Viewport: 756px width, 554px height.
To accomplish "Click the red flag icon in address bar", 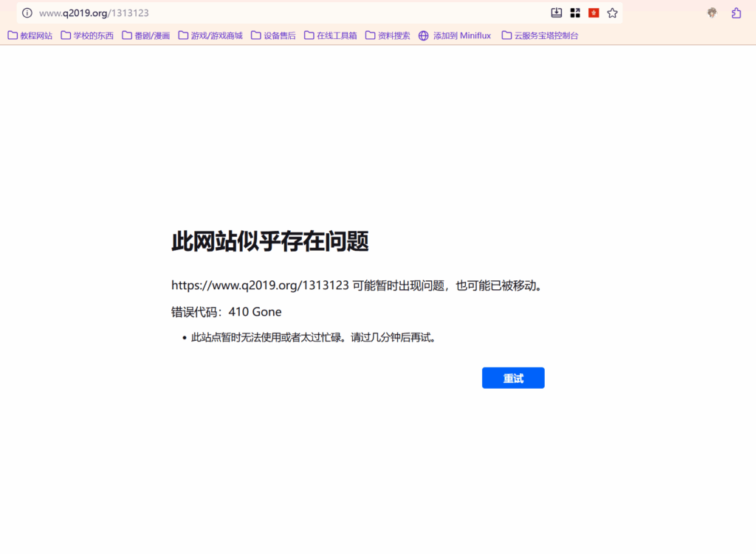I will (x=594, y=13).
